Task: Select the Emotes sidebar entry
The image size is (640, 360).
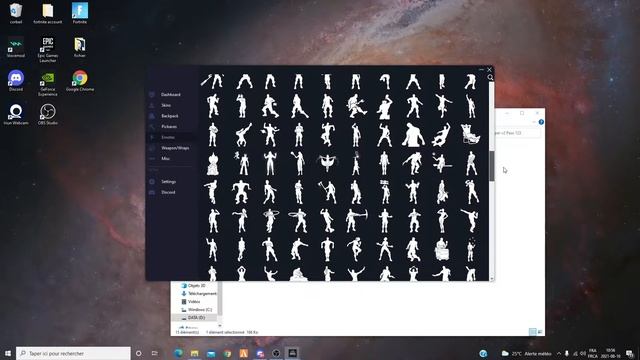Action: [168, 137]
